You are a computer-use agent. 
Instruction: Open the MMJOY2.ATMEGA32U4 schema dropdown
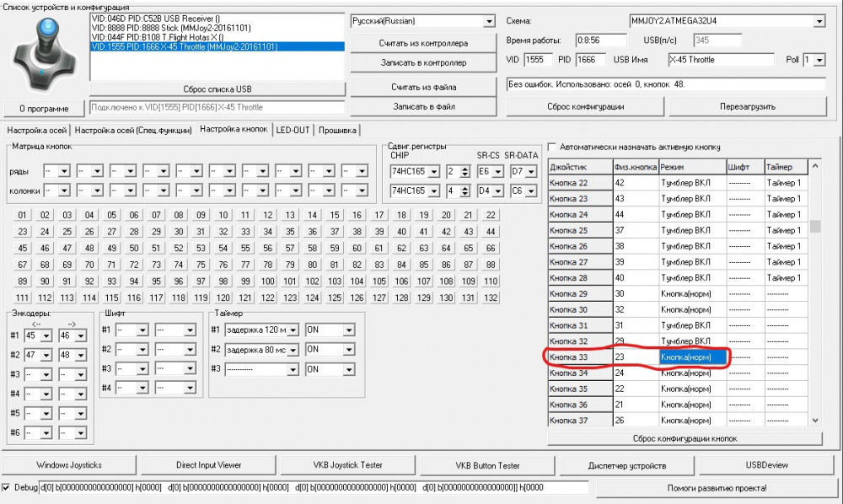tap(821, 20)
